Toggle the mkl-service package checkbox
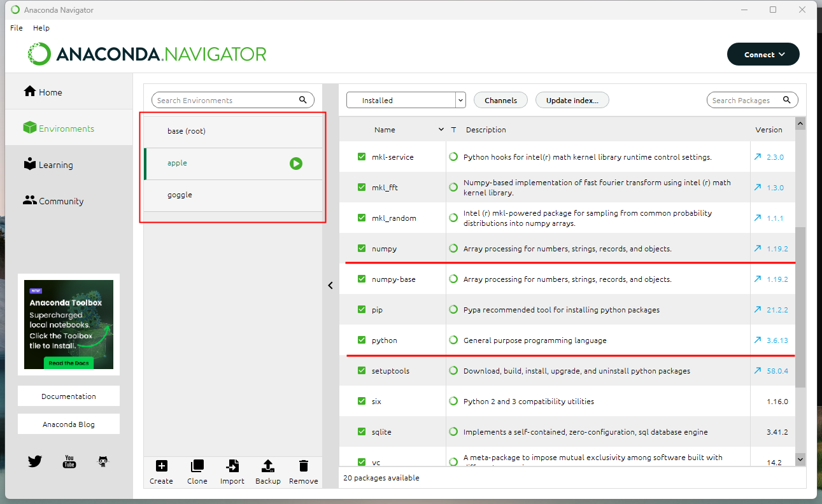The image size is (822, 504). pos(362,157)
